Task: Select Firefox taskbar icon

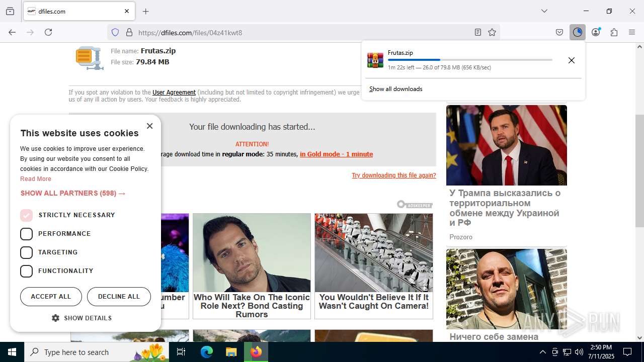Action: [256, 352]
